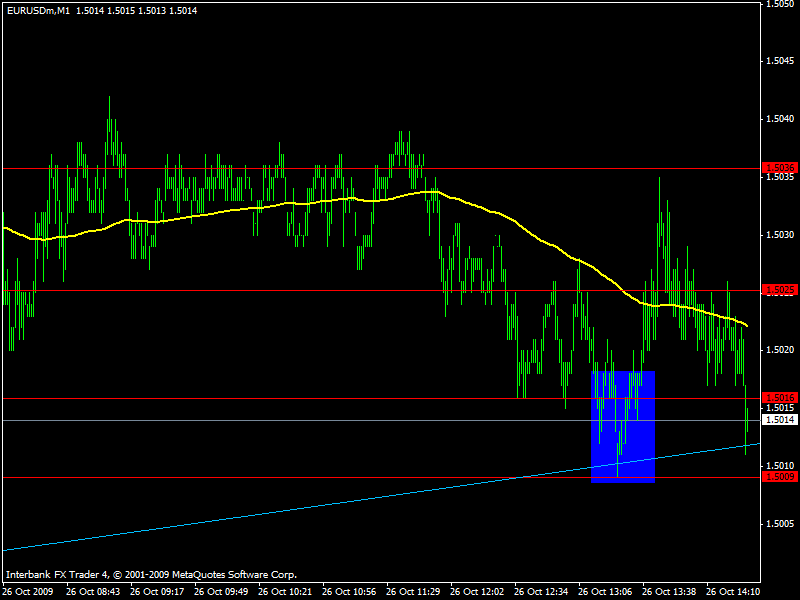Viewport: 800px width, 600px height.
Task: Click the current price 1.5014 marker
Action: point(779,420)
